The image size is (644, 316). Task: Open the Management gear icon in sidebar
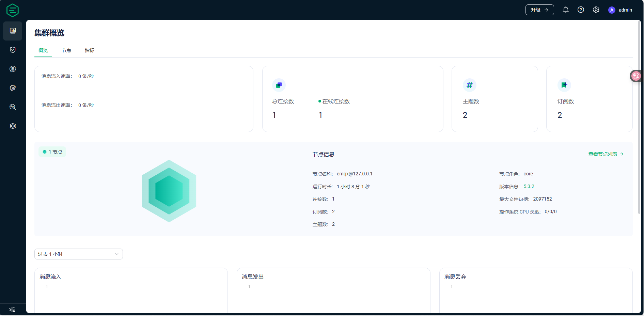point(13,88)
